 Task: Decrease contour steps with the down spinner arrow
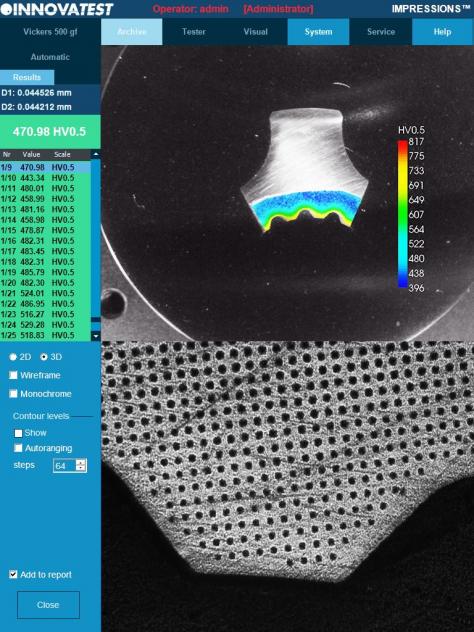pos(81,469)
